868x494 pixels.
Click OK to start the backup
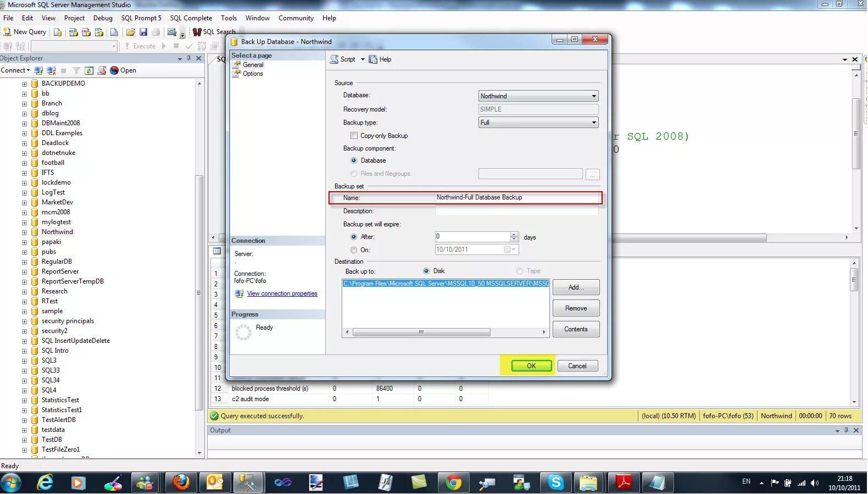point(531,366)
